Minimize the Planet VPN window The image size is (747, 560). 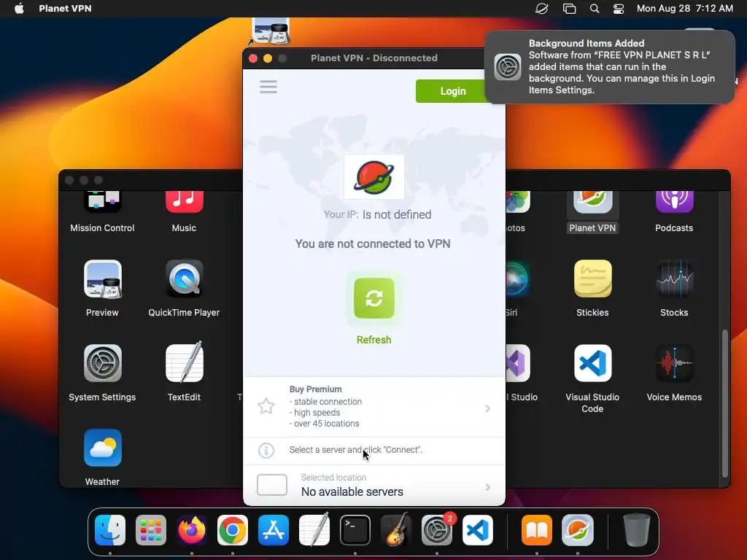tap(268, 58)
